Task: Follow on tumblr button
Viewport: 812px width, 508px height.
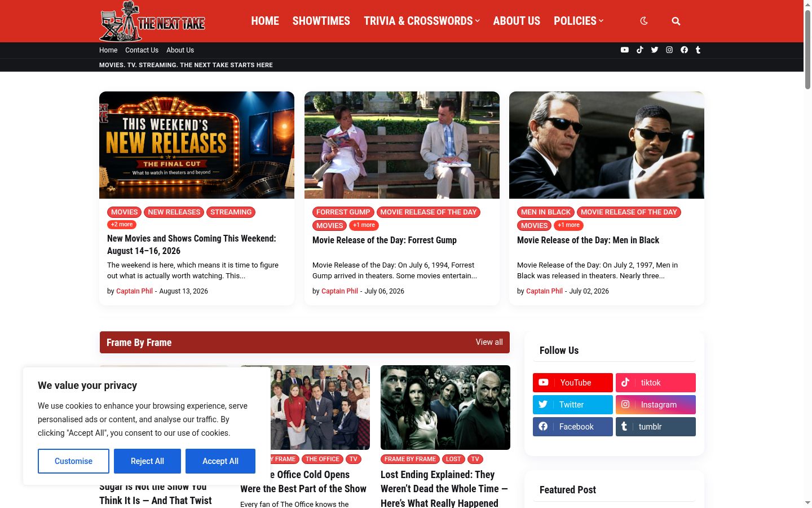Action: 656,427
